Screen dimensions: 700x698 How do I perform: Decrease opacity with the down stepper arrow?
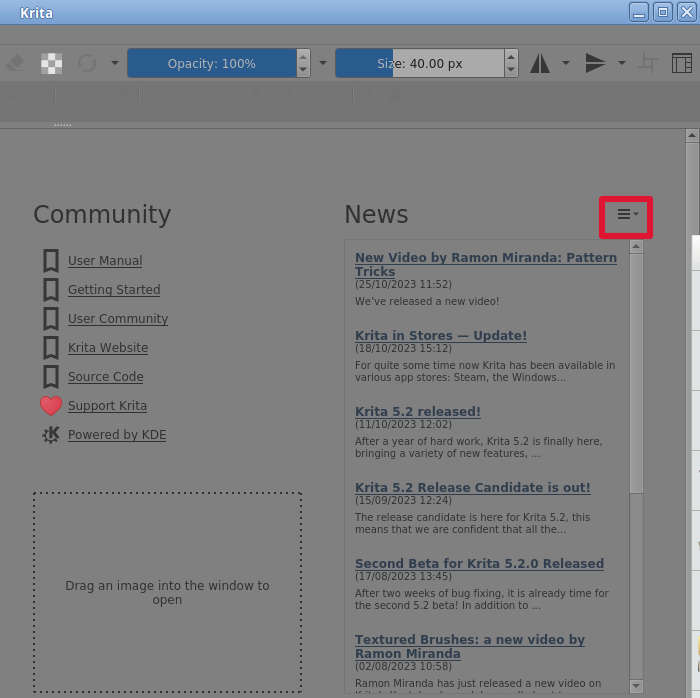[303, 70]
